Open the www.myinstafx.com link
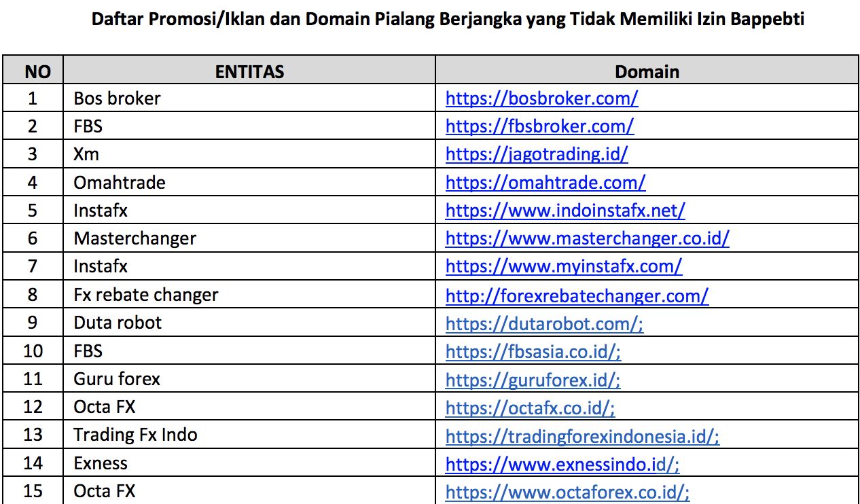 [x=563, y=266]
